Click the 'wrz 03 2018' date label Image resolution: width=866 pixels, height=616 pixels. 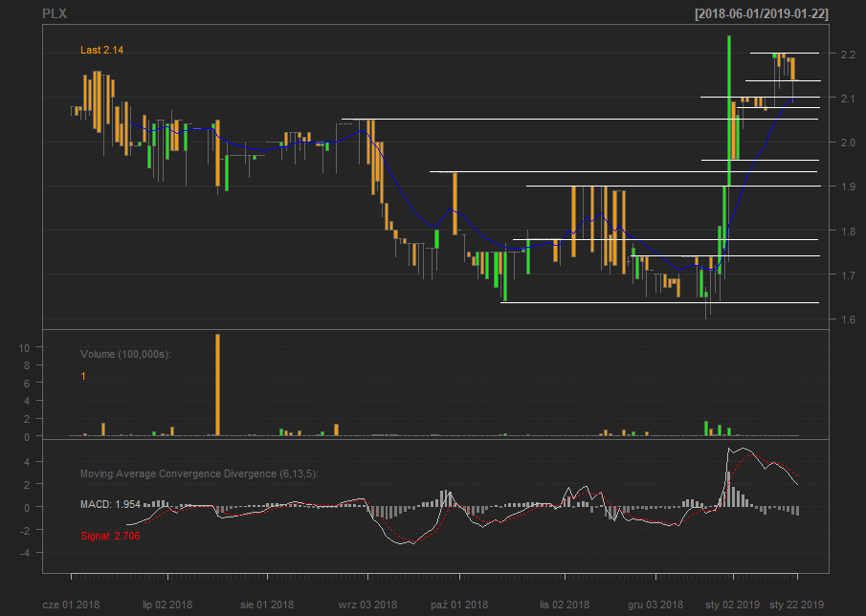pyautogui.click(x=367, y=605)
